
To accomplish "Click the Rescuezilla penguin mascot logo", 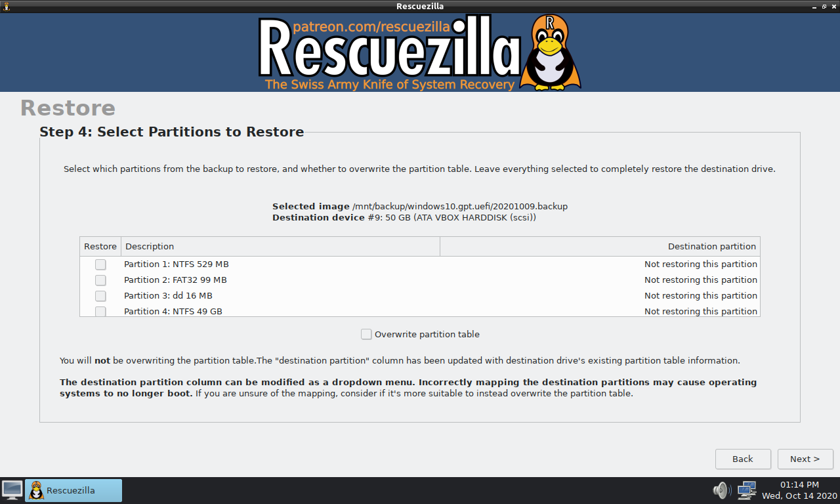I will tap(550, 52).
